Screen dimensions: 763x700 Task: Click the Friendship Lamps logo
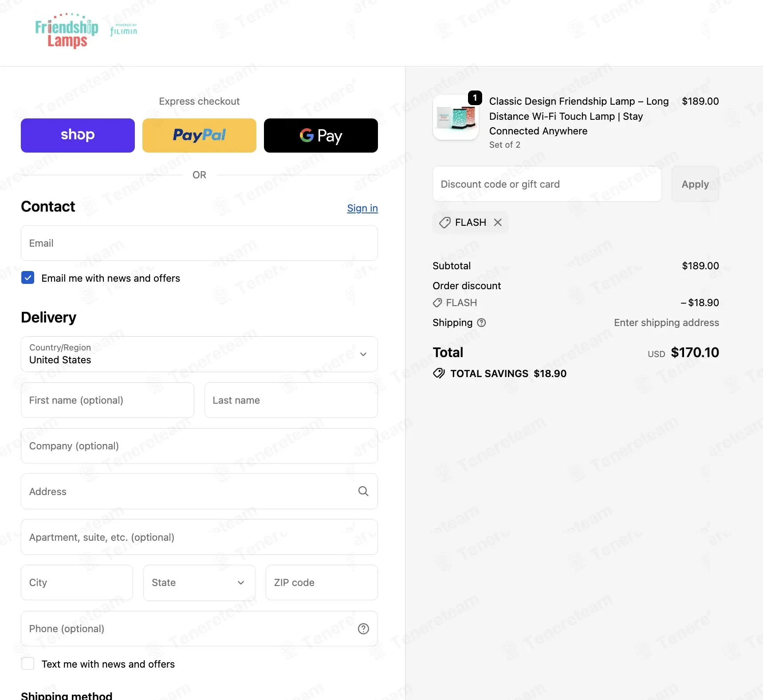point(67,31)
